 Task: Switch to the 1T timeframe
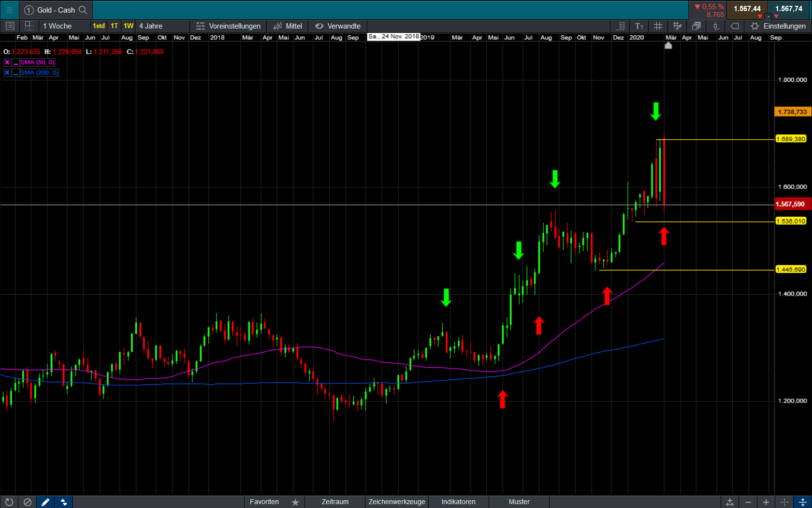click(x=114, y=26)
